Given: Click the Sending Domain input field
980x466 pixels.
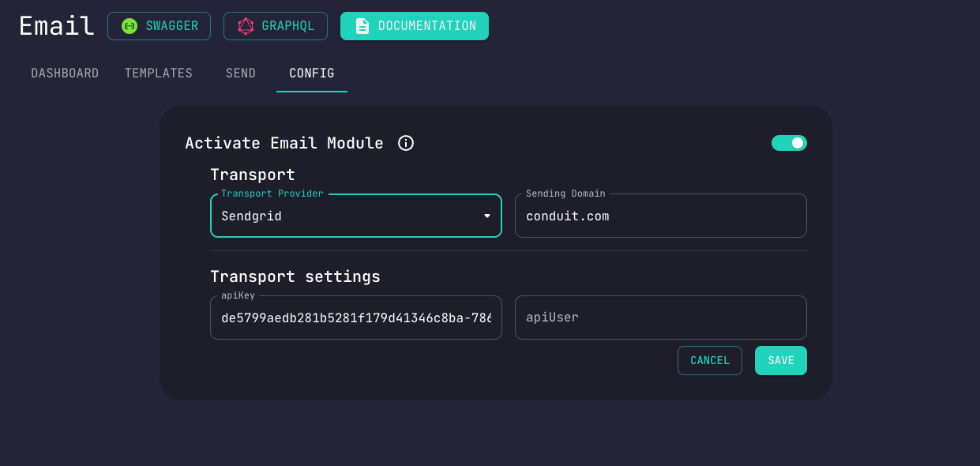Looking at the screenshot, I should 661,216.
